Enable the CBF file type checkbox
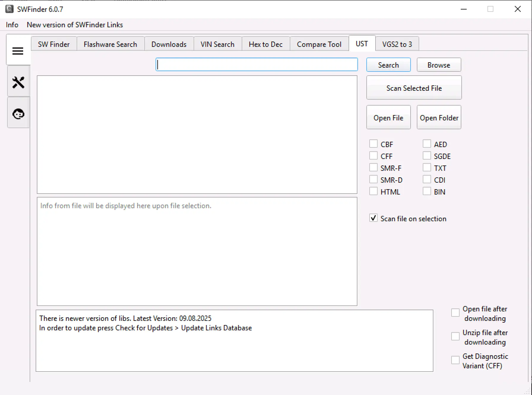Viewport: 532px width, 395px height. pos(373,144)
